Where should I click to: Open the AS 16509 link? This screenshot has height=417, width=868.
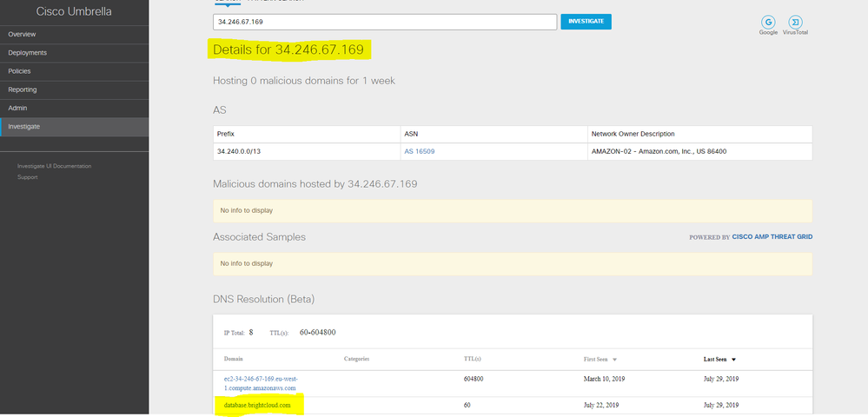419,151
